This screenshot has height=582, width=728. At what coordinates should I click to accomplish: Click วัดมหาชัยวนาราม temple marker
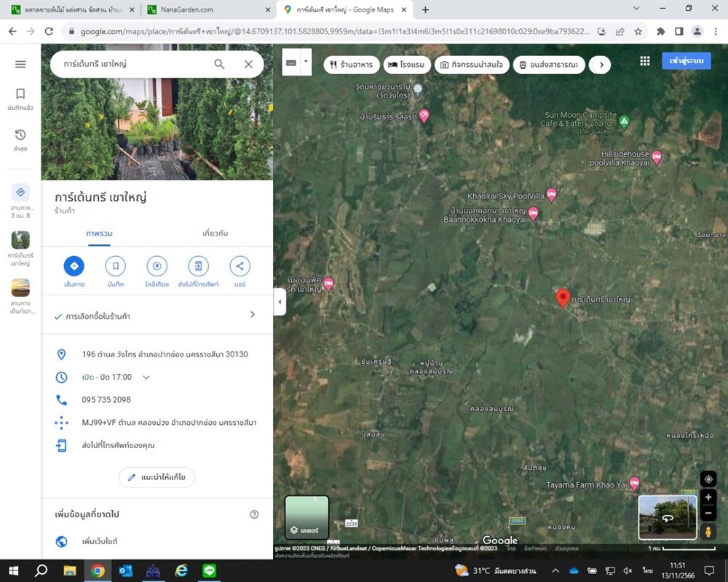(417, 89)
